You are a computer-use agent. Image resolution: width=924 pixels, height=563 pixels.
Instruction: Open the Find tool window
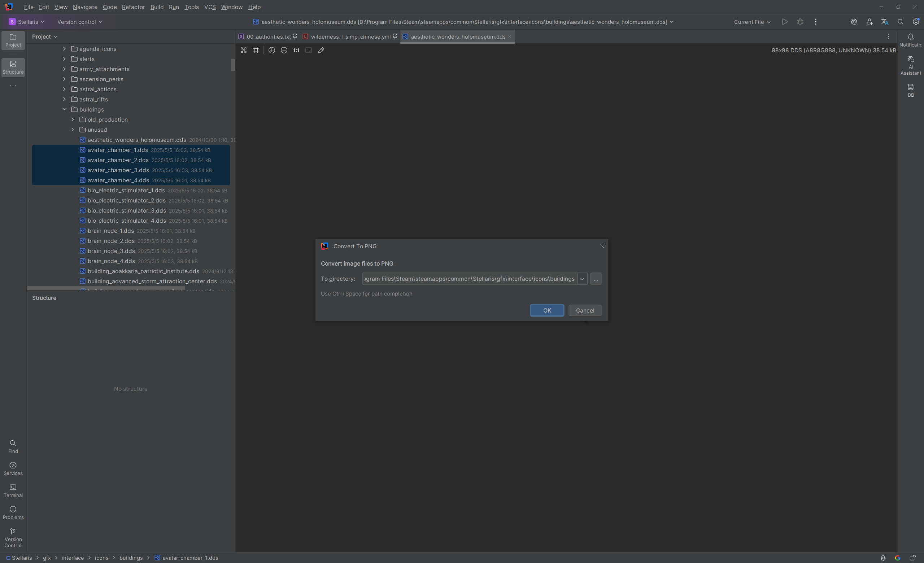tap(13, 446)
